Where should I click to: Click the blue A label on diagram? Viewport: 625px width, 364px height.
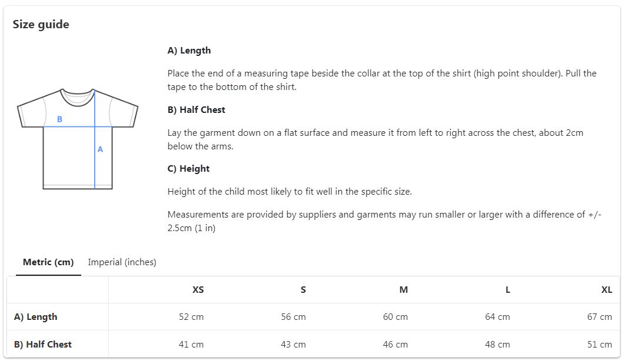pos(100,149)
